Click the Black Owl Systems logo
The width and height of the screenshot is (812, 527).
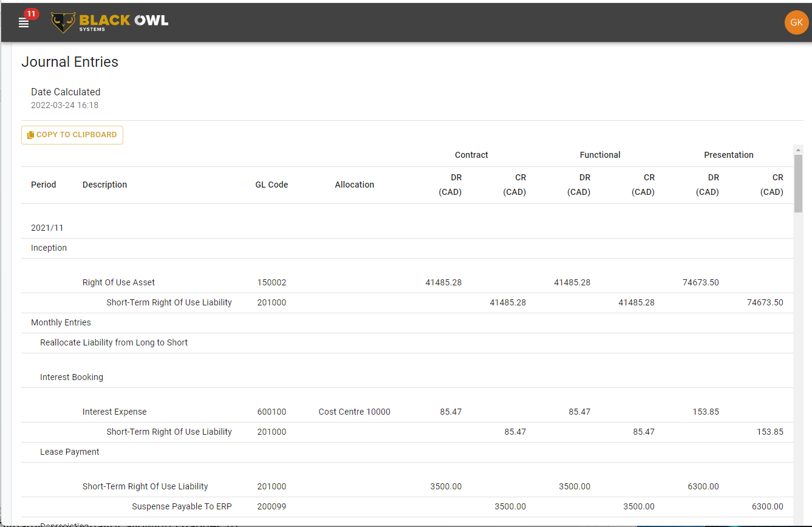[x=110, y=22]
